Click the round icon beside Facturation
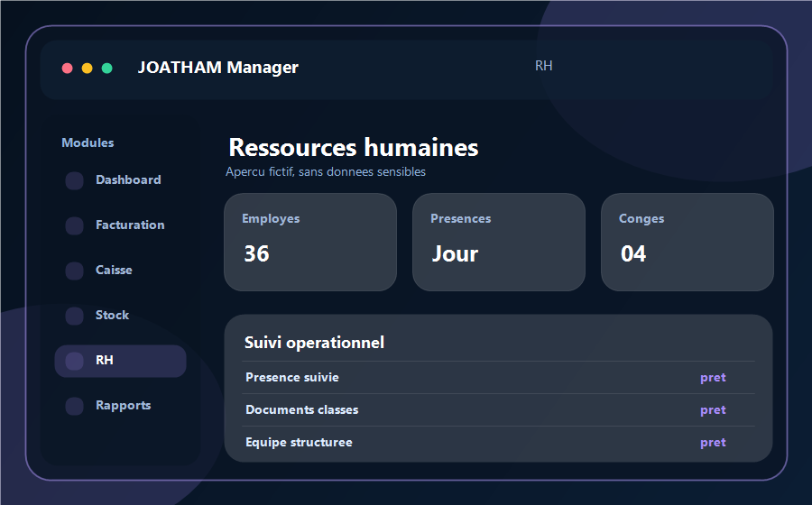This screenshot has width=812, height=505. [75, 225]
